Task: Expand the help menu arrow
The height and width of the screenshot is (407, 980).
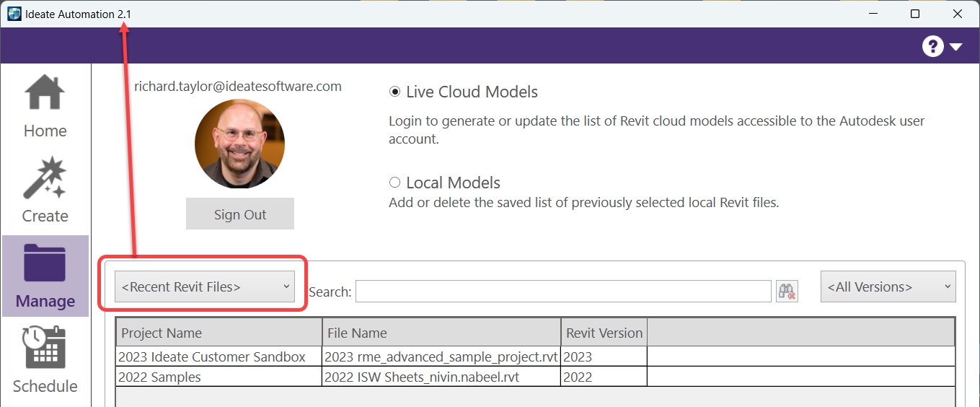Action: [955, 47]
